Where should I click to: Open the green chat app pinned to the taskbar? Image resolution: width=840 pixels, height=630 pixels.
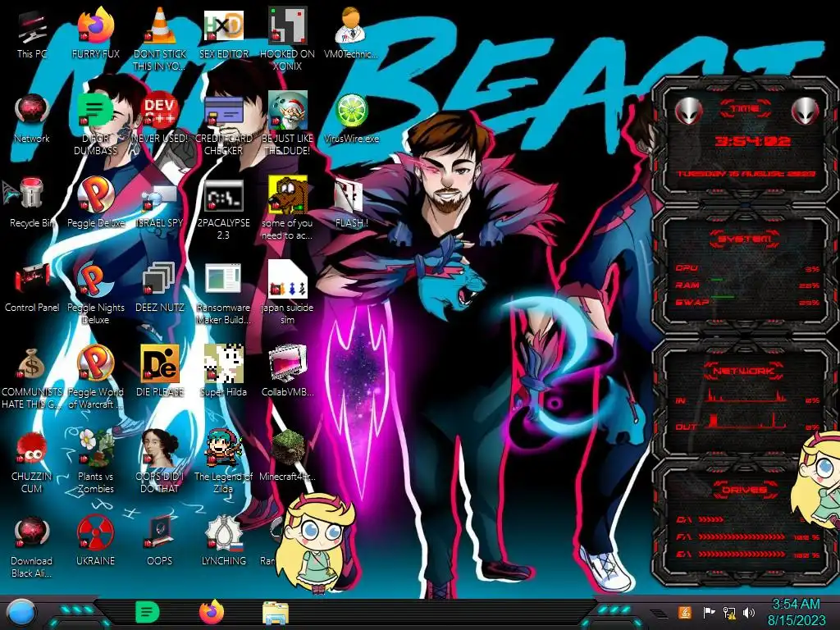tap(147, 612)
